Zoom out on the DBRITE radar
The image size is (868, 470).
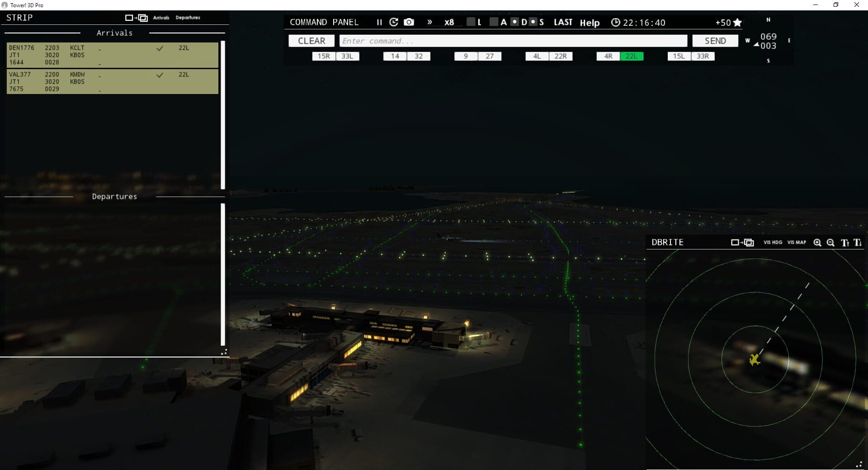pos(830,243)
